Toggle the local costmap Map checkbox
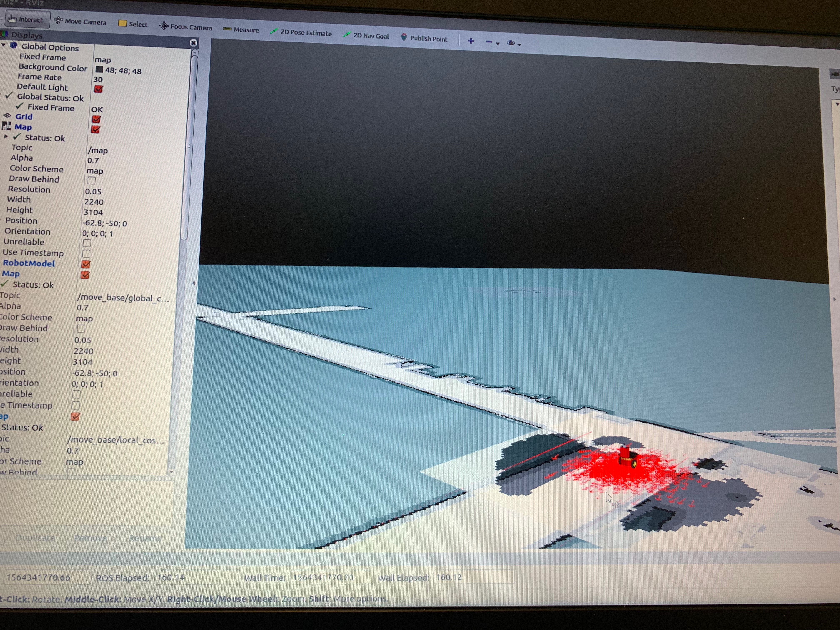Viewport: 840px width, 630px height. pos(75,417)
